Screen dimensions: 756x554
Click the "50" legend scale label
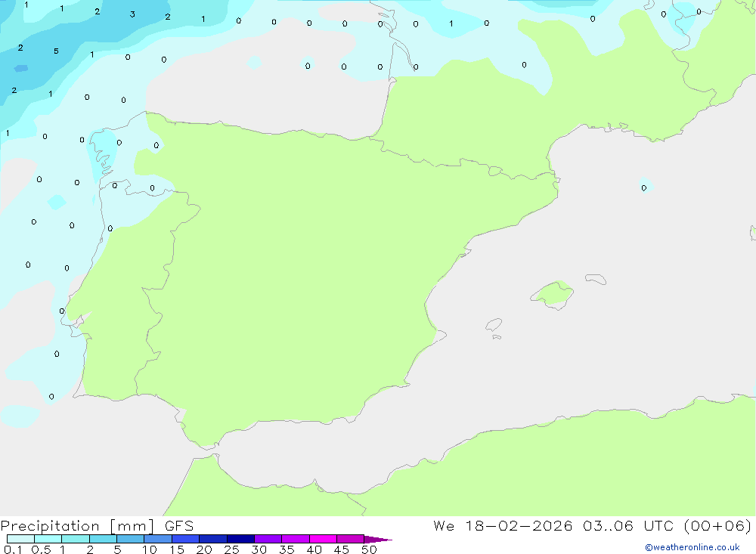[x=370, y=549]
